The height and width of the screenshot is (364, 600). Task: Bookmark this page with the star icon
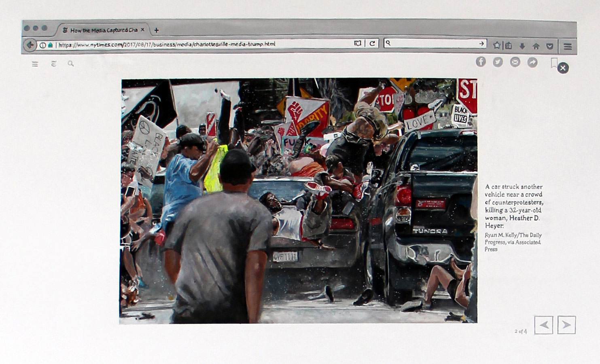[497, 46]
